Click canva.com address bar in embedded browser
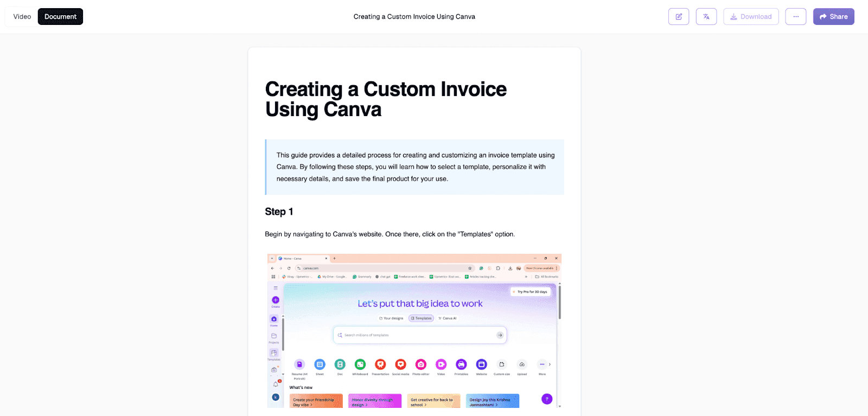The image size is (868, 416). (385, 268)
